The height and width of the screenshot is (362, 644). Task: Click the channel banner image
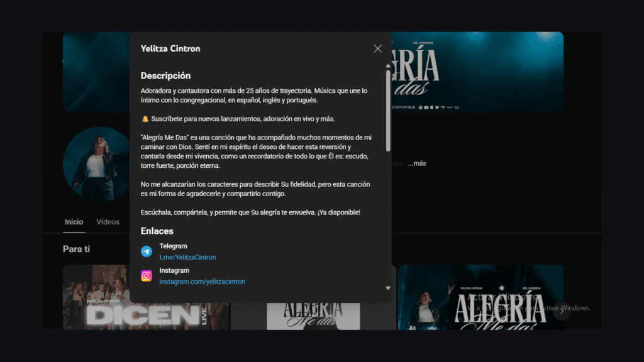[477, 72]
